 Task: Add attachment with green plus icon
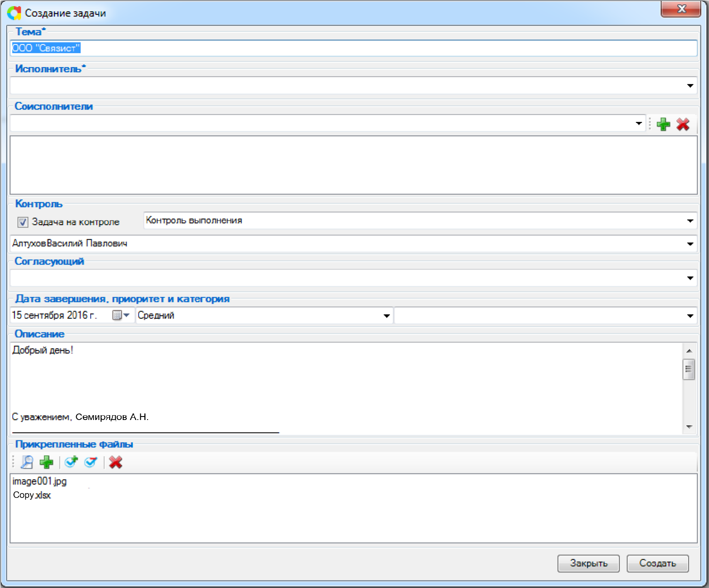tap(47, 462)
